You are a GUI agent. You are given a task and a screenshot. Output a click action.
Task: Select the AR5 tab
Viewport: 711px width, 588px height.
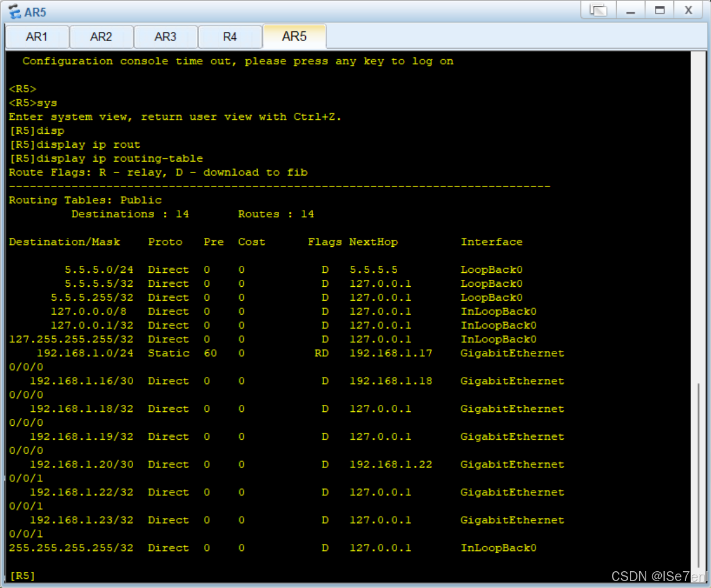click(294, 36)
